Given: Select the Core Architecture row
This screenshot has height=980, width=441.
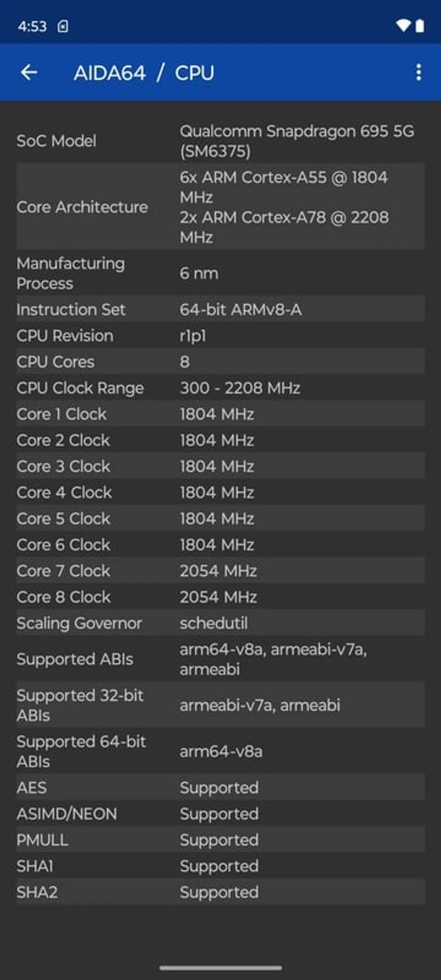Looking at the screenshot, I should pyautogui.click(x=220, y=207).
